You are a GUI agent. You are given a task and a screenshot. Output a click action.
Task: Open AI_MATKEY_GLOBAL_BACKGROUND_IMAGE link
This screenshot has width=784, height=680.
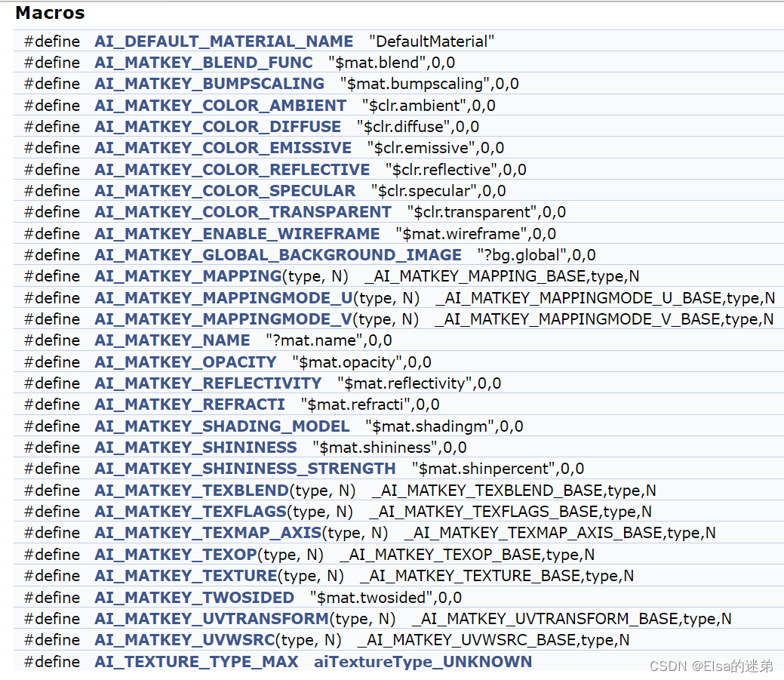(x=278, y=255)
